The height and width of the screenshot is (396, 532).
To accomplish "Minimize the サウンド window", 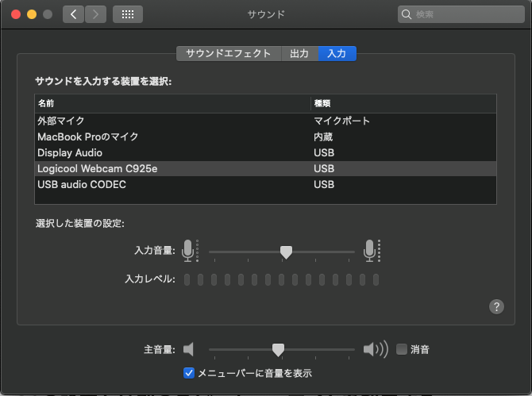I will click(32, 14).
